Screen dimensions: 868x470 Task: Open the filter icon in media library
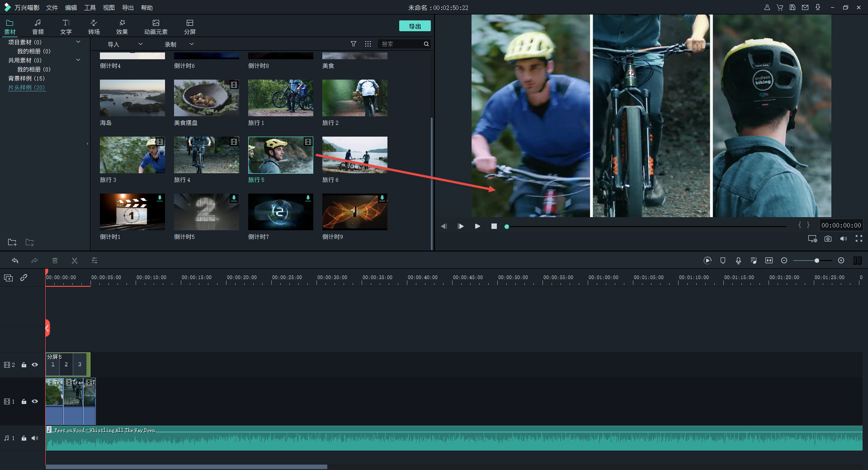pos(354,44)
